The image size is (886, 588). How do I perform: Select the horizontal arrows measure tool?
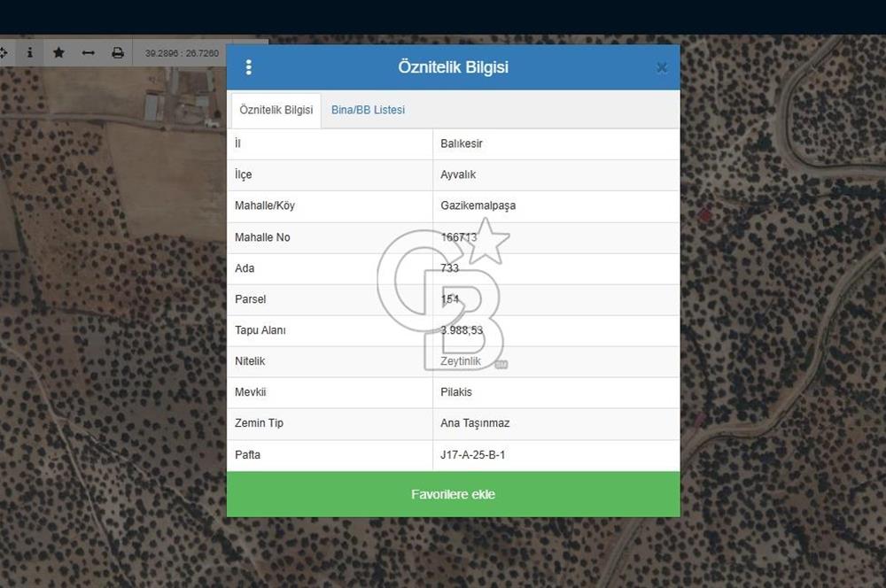pyautogui.click(x=88, y=53)
